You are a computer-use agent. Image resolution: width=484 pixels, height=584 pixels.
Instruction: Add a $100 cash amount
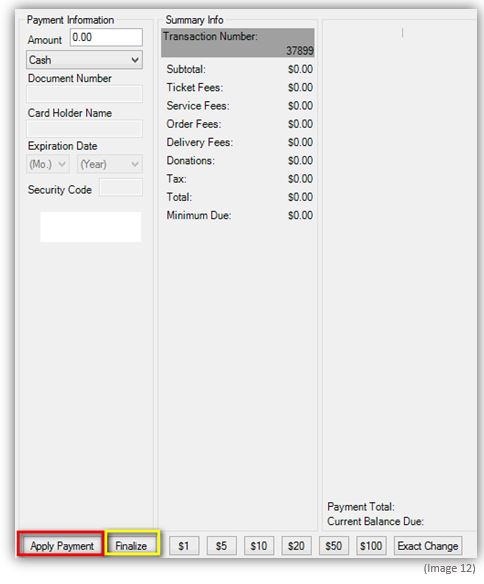[x=371, y=546]
